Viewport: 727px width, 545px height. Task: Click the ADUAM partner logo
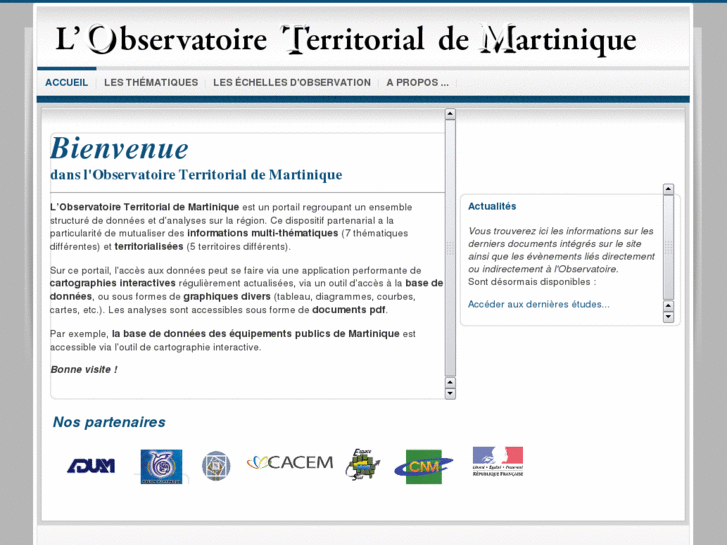[91, 466]
